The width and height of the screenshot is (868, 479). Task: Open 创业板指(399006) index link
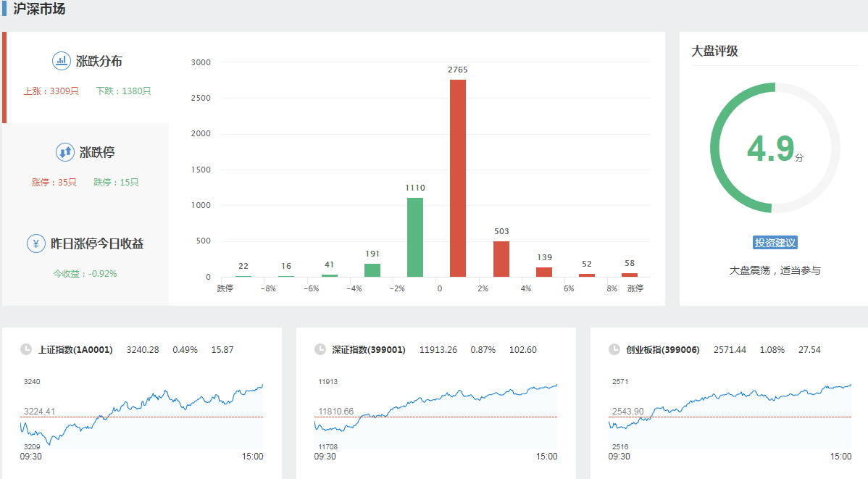[x=662, y=350]
